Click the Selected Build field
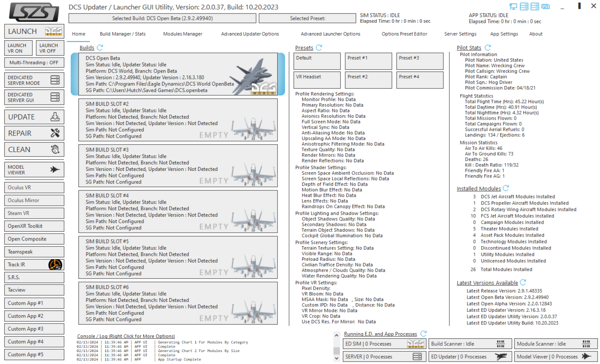600x364 pixels. [162, 18]
